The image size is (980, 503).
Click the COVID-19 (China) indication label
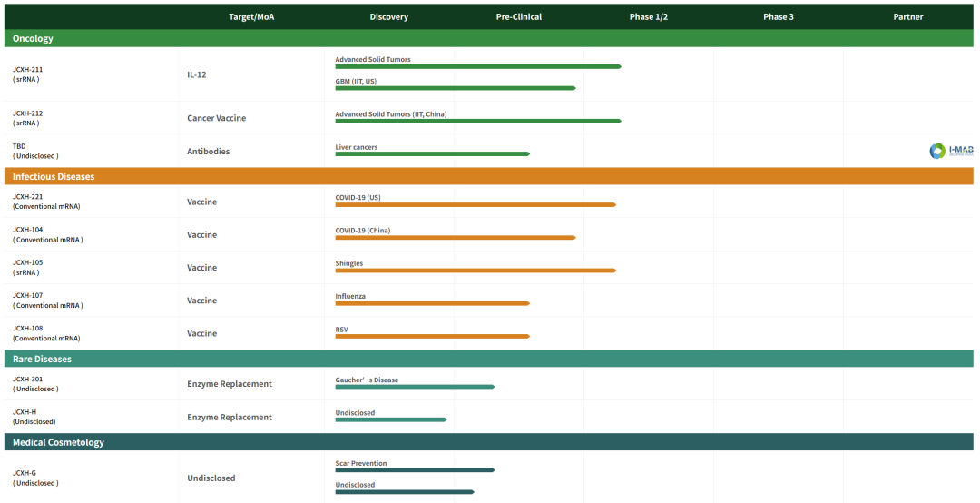click(363, 231)
